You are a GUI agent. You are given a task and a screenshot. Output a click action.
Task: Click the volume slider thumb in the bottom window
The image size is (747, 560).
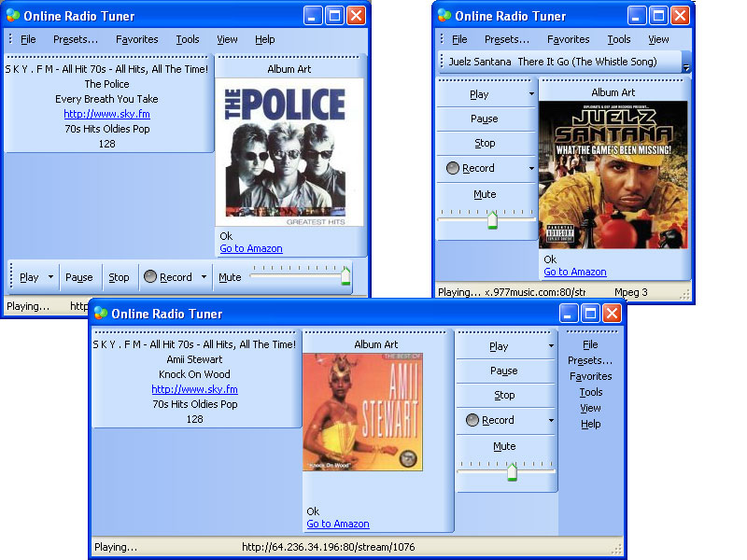coord(512,471)
